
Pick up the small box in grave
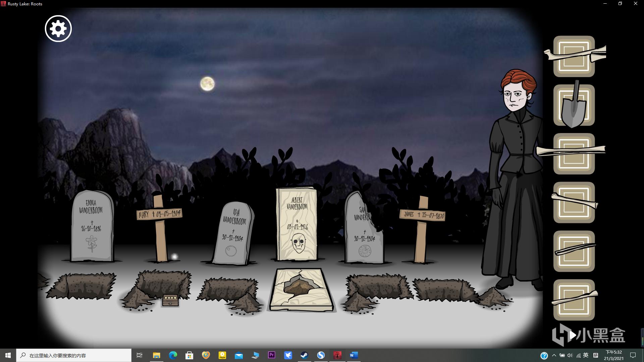pos(170,300)
